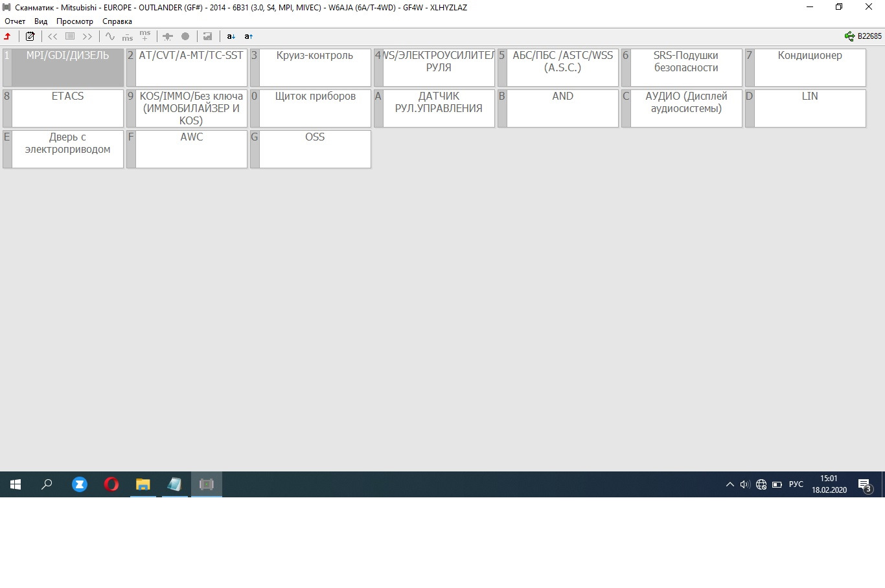Click the 'ms minus' interval icon
Screen dimensions: 885x588
click(x=128, y=37)
